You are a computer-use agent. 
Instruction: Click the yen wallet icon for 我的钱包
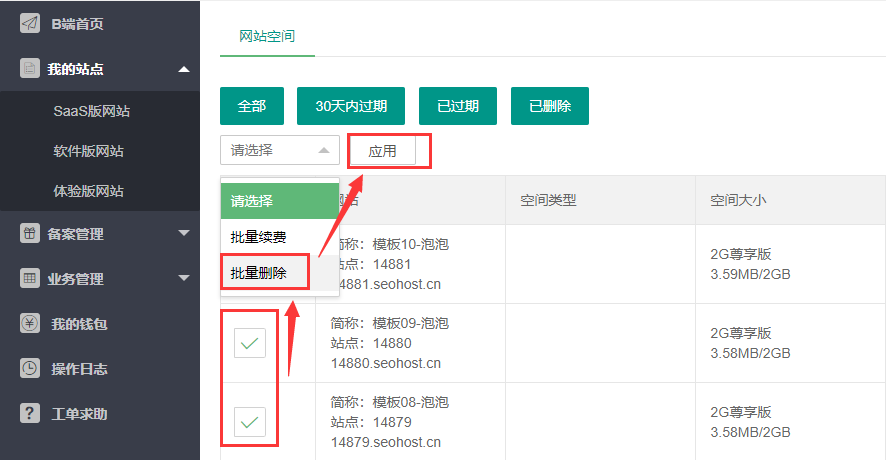(30, 324)
